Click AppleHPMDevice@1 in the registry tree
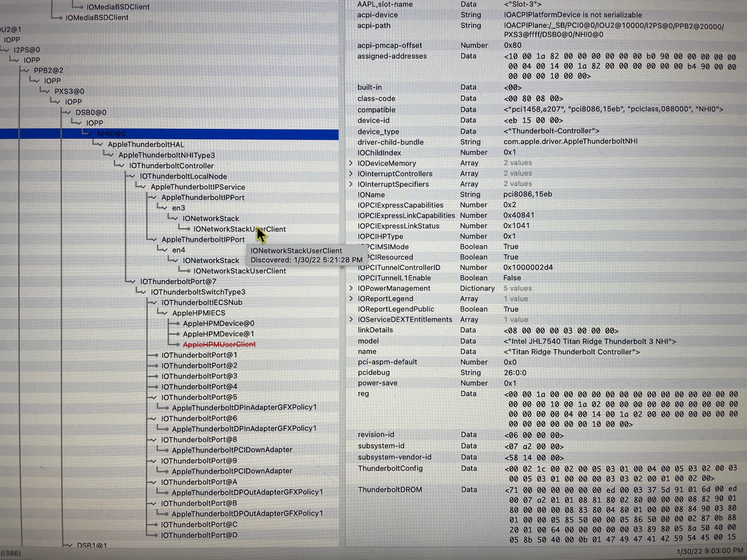 (x=218, y=334)
